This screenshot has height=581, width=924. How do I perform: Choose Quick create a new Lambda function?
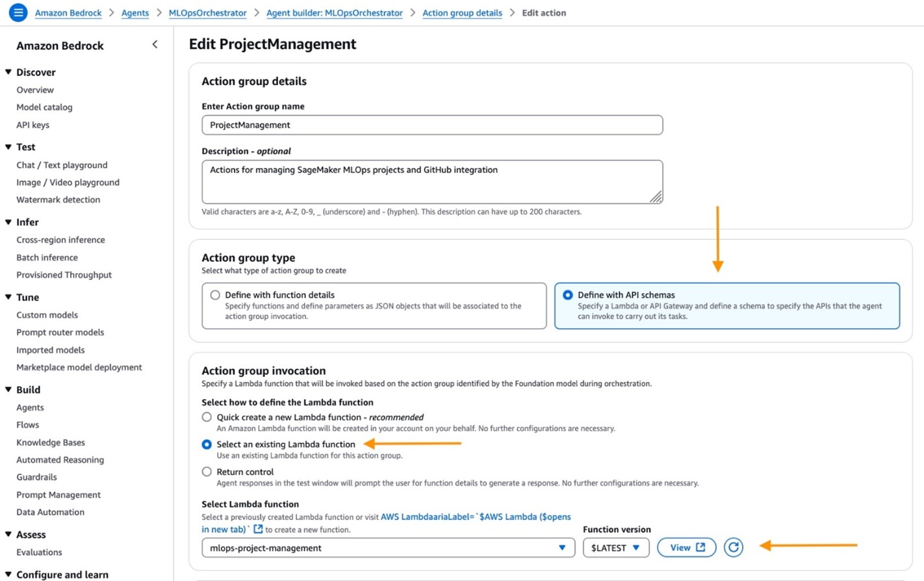pyautogui.click(x=207, y=417)
